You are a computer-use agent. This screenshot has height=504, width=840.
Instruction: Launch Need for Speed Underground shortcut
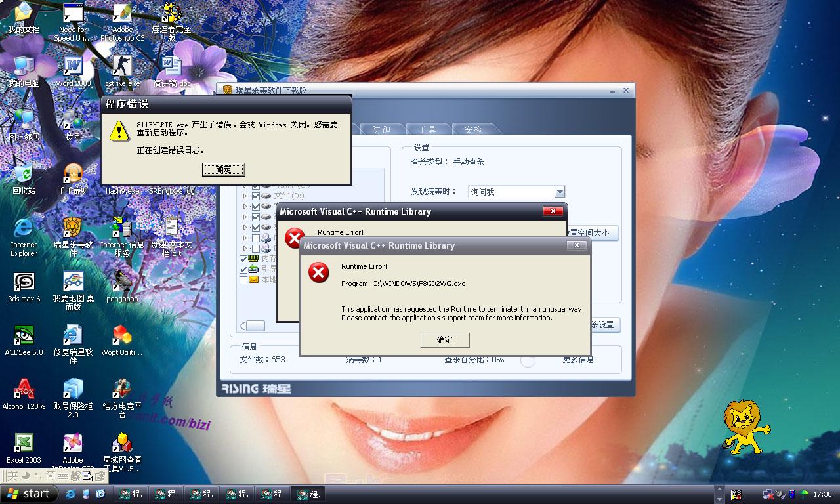[73, 22]
